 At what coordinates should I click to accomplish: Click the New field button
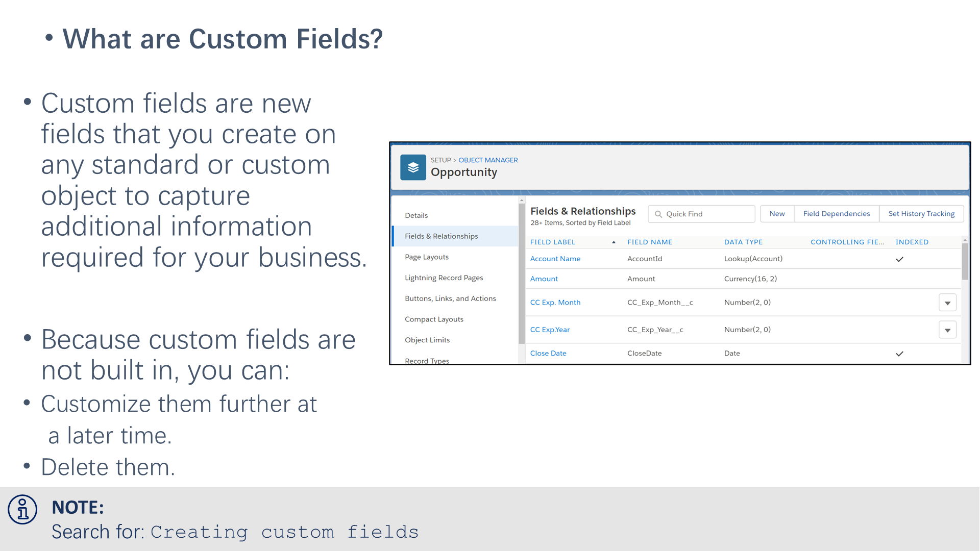point(777,214)
